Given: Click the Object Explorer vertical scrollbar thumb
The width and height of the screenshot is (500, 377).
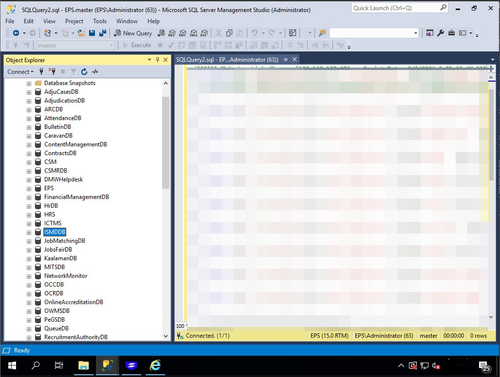Looking at the screenshot, I should click(x=165, y=143).
